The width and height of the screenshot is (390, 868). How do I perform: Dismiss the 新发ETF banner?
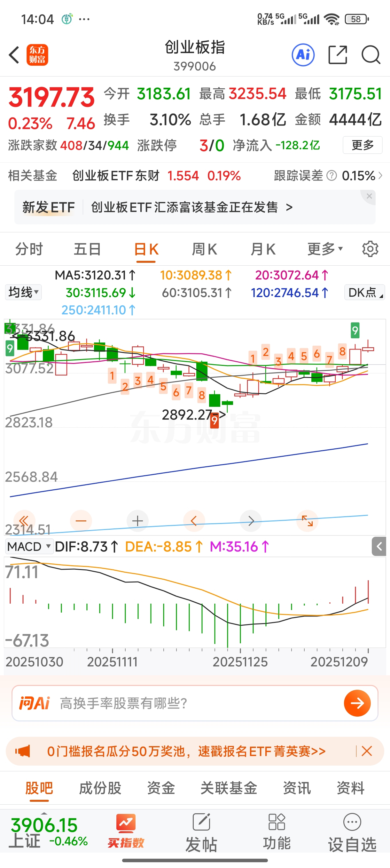[369, 196]
